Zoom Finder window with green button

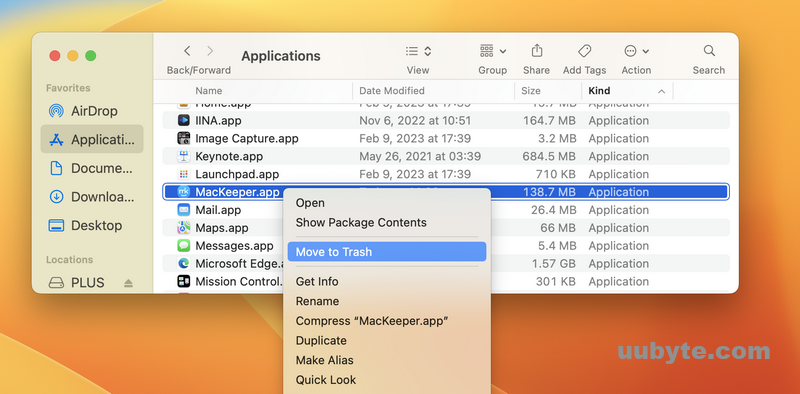91,56
